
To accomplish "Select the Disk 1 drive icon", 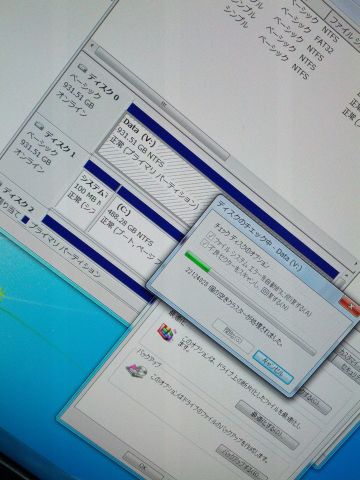I will [x=40, y=125].
